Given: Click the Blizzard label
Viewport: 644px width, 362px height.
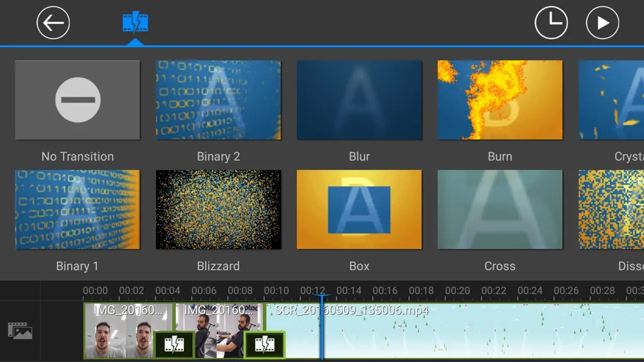Looking at the screenshot, I should [218, 266].
